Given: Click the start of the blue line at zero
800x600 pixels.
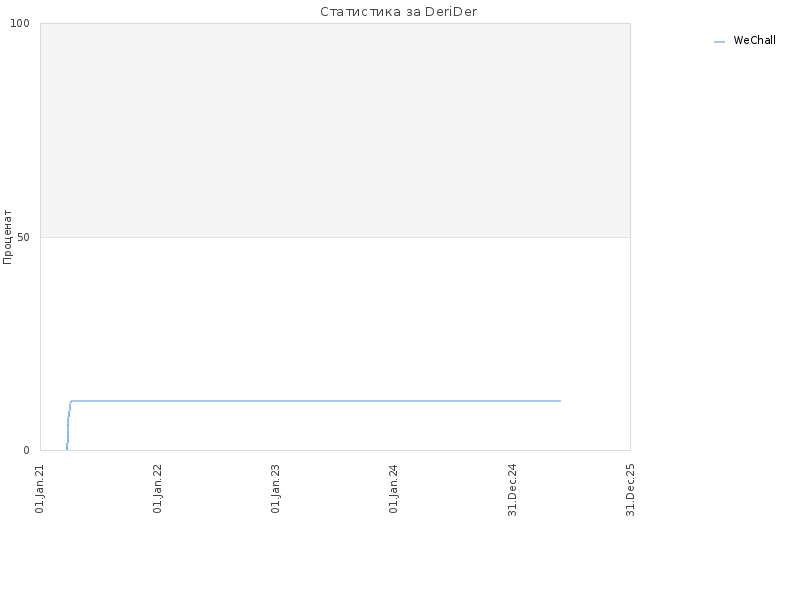Looking at the screenshot, I should 67,448.
